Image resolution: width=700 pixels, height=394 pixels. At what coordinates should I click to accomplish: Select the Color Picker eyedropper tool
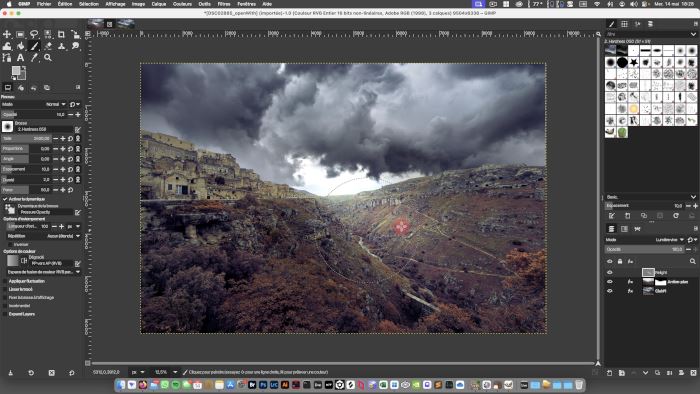[34, 58]
